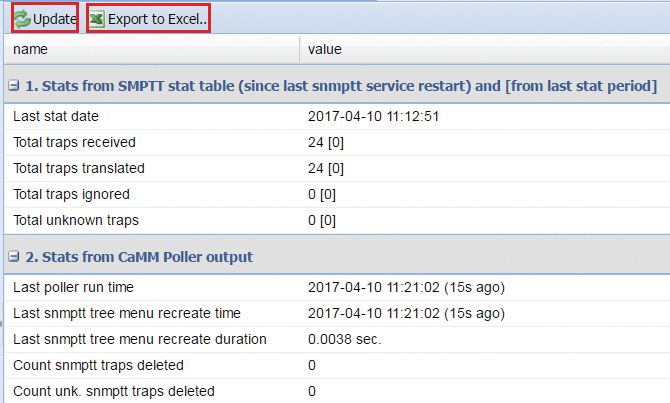Select Count unk. snmptt traps deleted row
Screen dimensions: 670x403
pos(337,391)
